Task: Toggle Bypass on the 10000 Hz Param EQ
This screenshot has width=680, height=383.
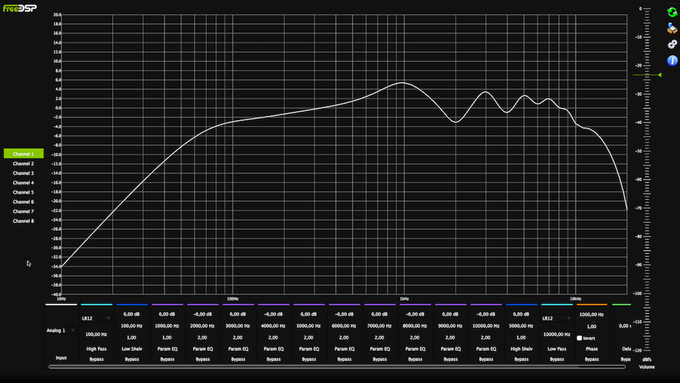Action: point(486,359)
